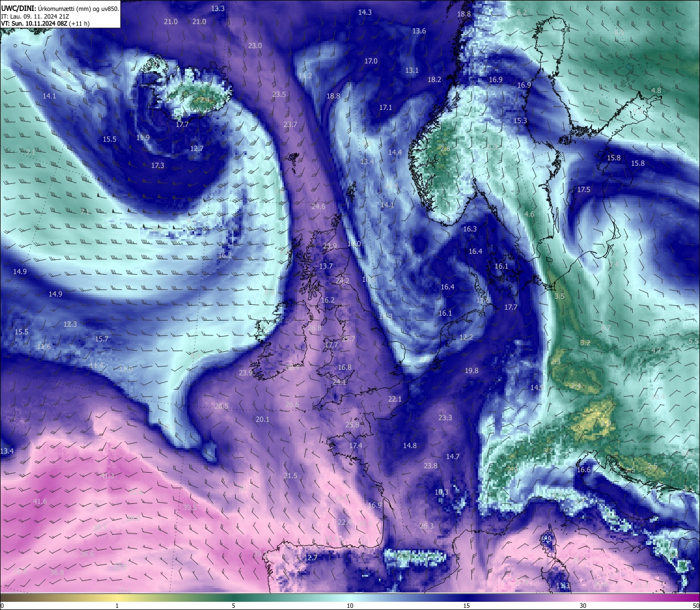Viewport: 700px width, 610px height.
Task: Click the map value 26.3
Action: tap(427, 526)
